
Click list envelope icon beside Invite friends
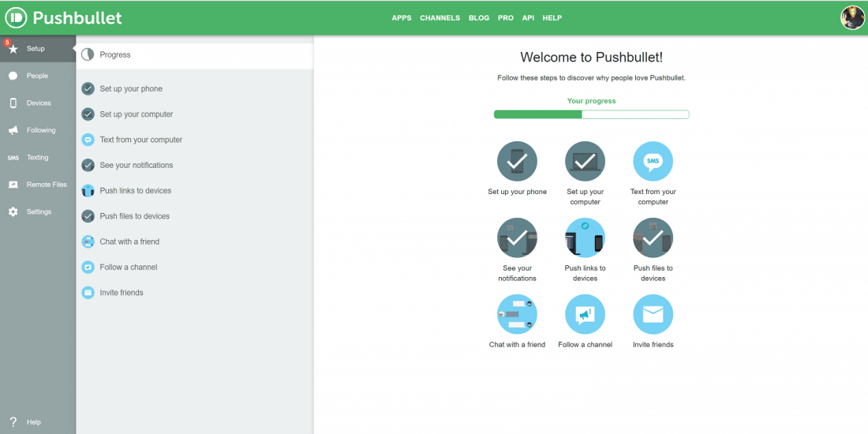[88, 293]
